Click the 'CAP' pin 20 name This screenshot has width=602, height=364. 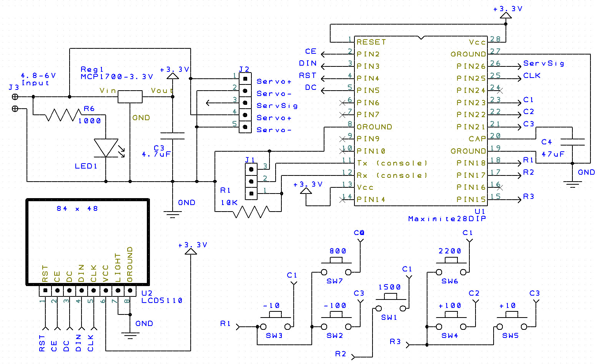click(477, 139)
